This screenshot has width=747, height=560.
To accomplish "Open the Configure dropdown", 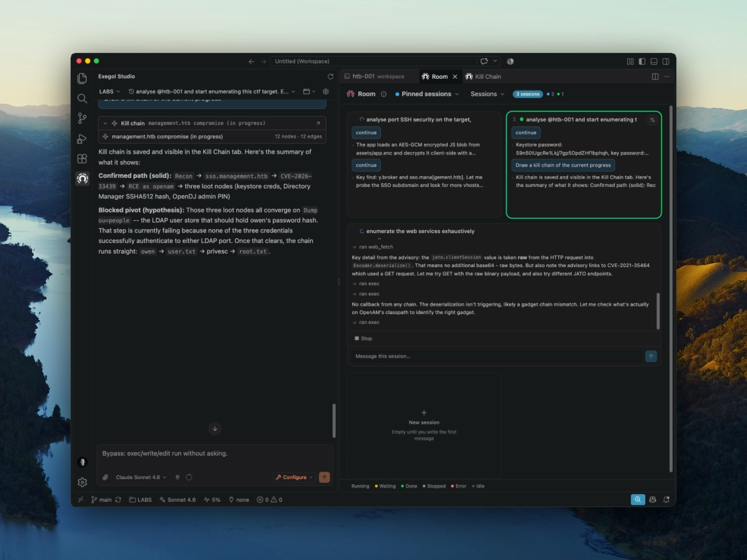I will coord(294,477).
